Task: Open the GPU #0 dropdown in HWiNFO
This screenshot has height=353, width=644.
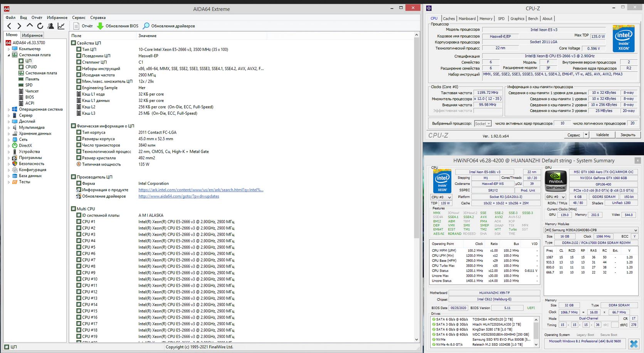Action: [x=556, y=197]
